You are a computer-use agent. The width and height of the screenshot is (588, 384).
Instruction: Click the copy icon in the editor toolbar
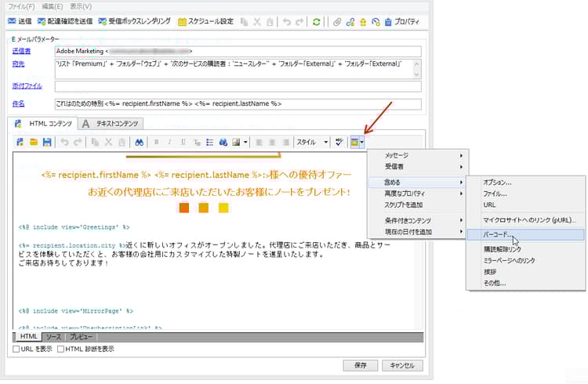click(x=95, y=142)
